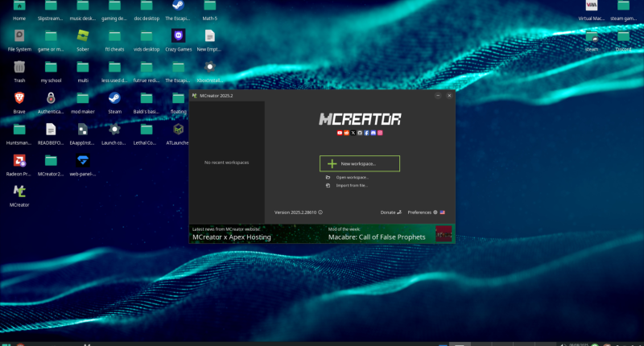Open MCreator Preferences
This screenshot has width=644, height=346.
[423, 212]
